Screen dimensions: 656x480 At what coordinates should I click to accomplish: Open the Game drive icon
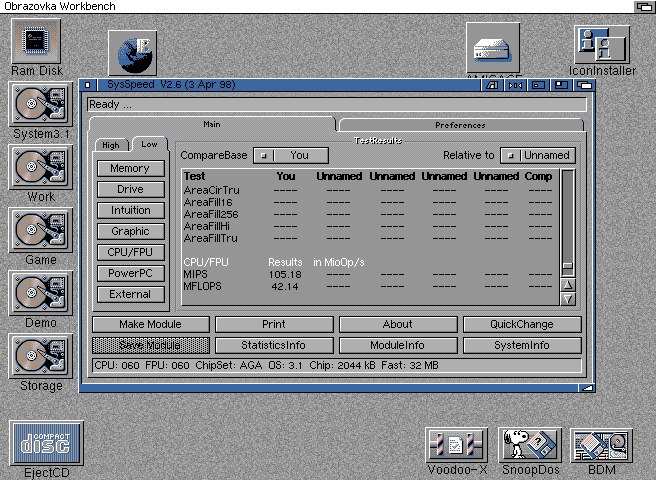(x=37, y=231)
